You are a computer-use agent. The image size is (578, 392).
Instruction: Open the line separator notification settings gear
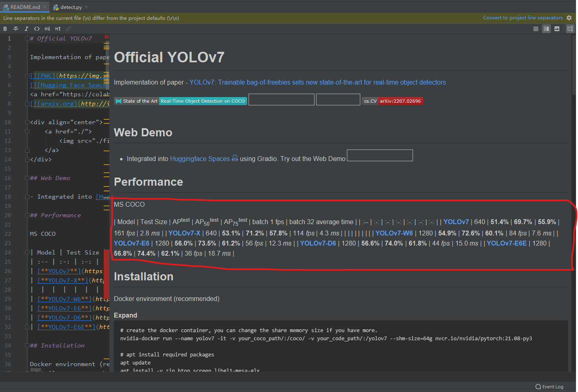(569, 18)
